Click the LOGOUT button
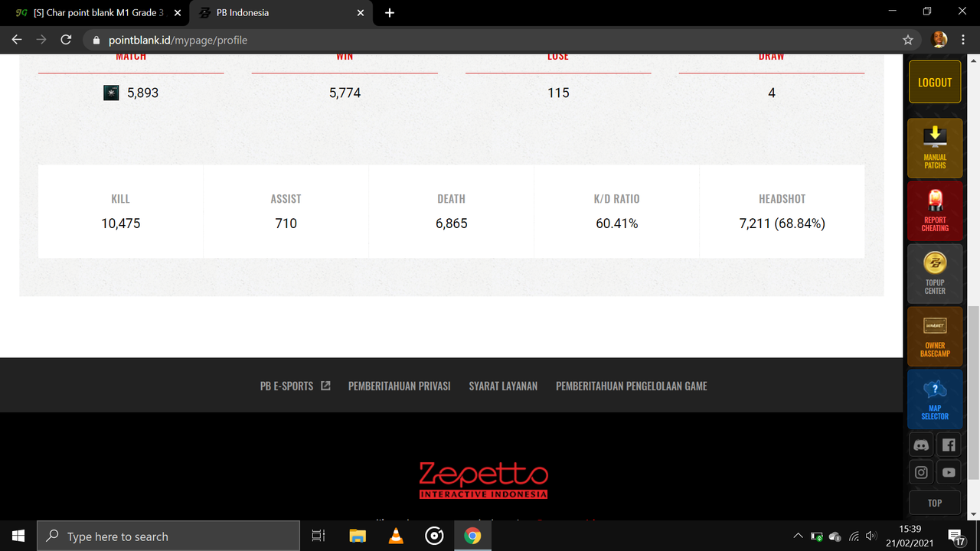Screen dimensions: 980x551 pos(935,82)
